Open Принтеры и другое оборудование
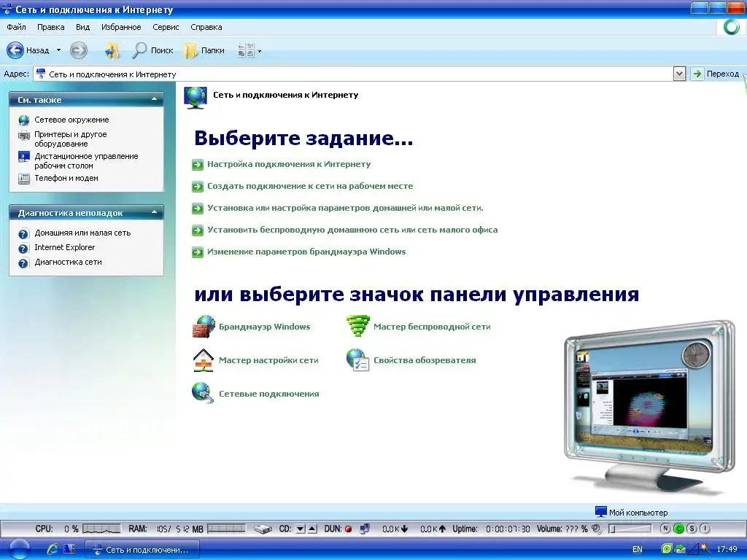Image resolution: width=747 pixels, height=560 pixels. pyautogui.click(x=71, y=139)
